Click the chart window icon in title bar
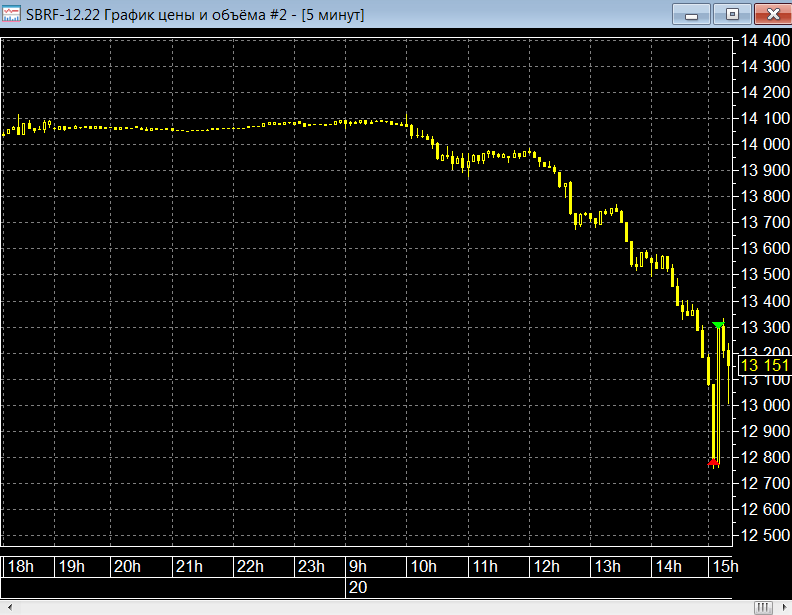 click(13, 16)
